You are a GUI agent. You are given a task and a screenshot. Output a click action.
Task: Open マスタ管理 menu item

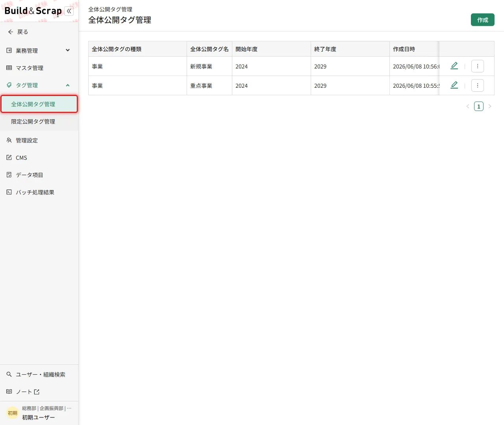[x=39, y=68]
